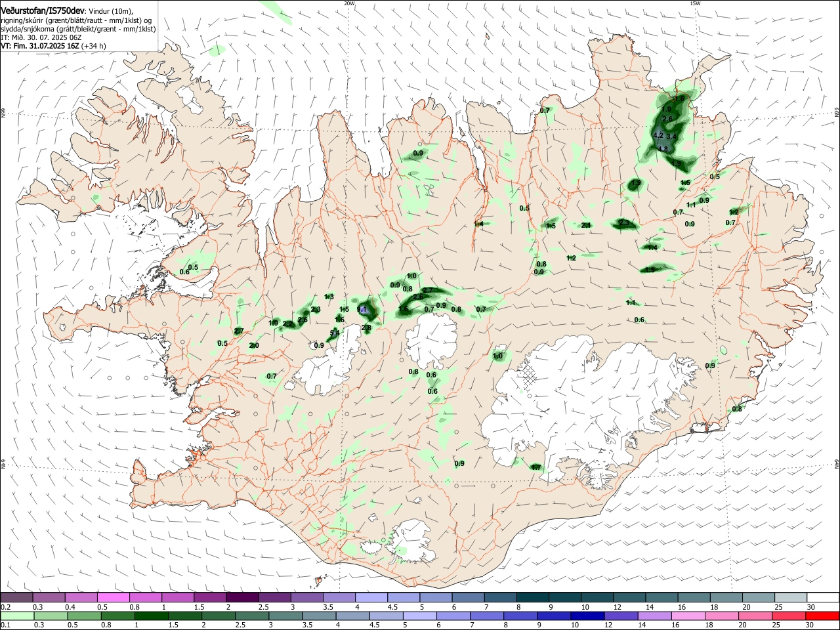The image size is (840, 630).
Task: Click the darkest green 1–1.5 rain swatch
Action: pos(150,616)
